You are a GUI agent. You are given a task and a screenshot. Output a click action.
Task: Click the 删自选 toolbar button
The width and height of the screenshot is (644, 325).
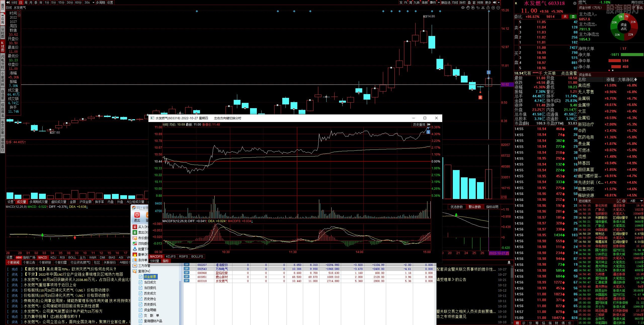click(x=446, y=3)
